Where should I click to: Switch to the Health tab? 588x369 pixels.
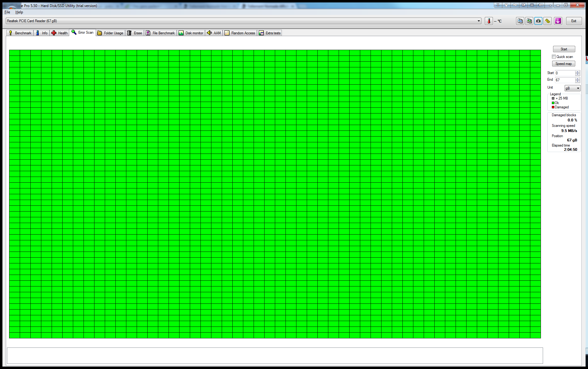60,33
